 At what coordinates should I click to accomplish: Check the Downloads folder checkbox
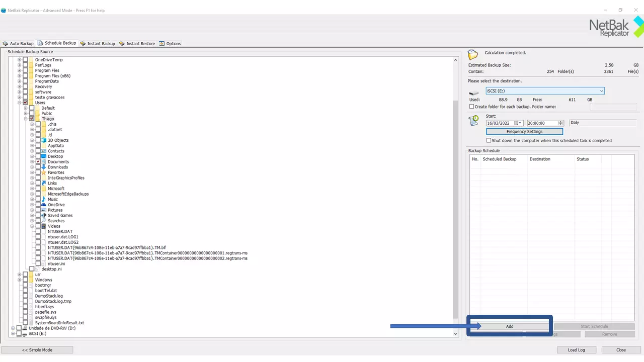[38, 167]
